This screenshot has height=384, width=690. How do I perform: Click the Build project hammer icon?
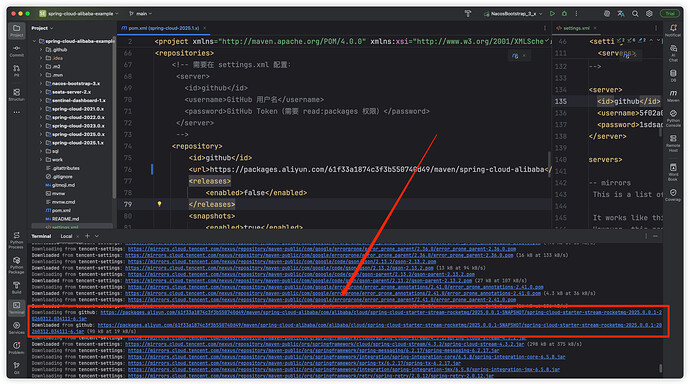pos(468,14)
